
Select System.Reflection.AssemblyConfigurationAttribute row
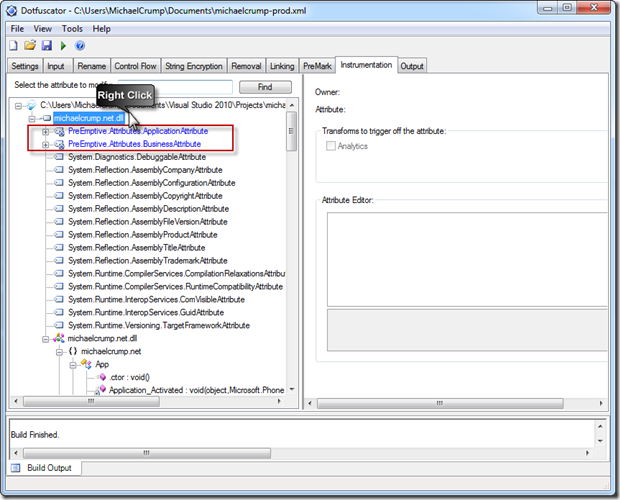pos(151,183)
